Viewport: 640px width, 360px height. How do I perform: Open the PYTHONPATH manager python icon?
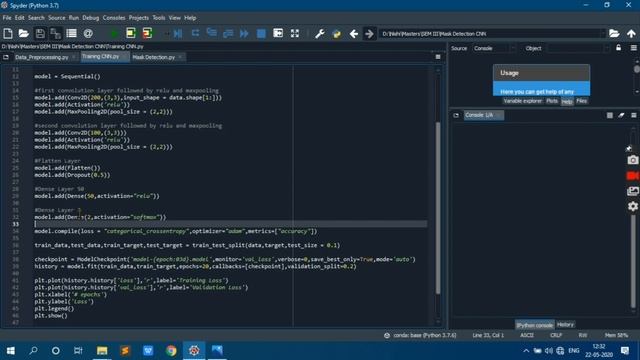[336, 34]
